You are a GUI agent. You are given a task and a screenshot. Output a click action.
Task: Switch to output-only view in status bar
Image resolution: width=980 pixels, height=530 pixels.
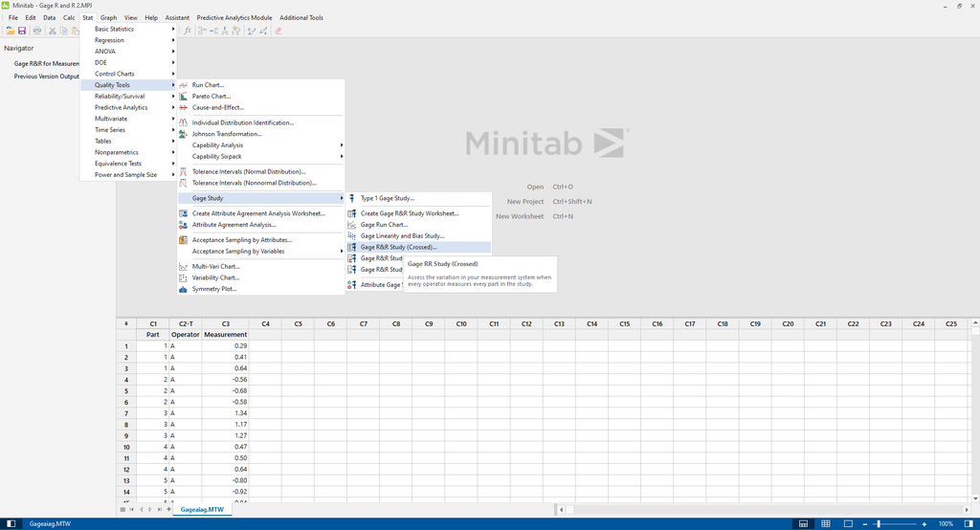coord(848,523)
